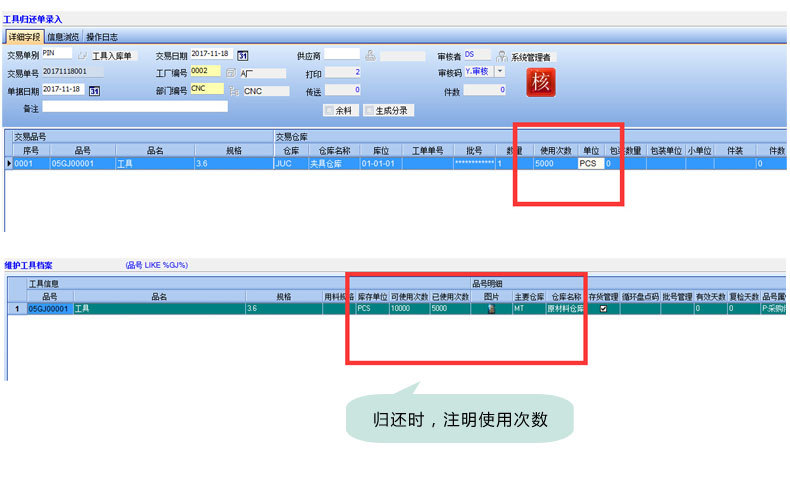Click the 备注 remarks input field
This screenshot has height=494, width=790.
[x=135, y=107]
